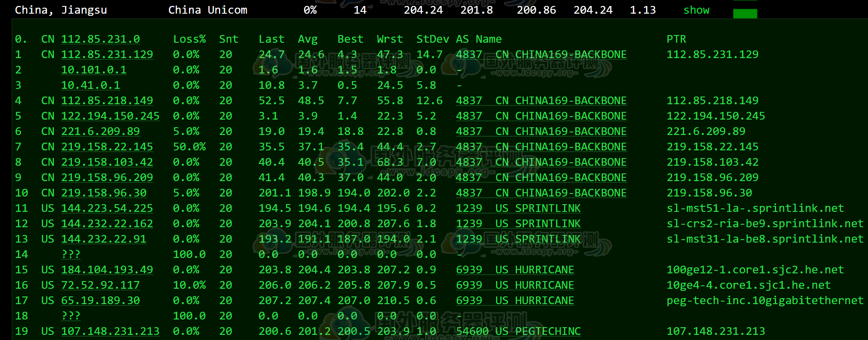Open hop 6 IP 221.6.209.89 link

point(100,131)
